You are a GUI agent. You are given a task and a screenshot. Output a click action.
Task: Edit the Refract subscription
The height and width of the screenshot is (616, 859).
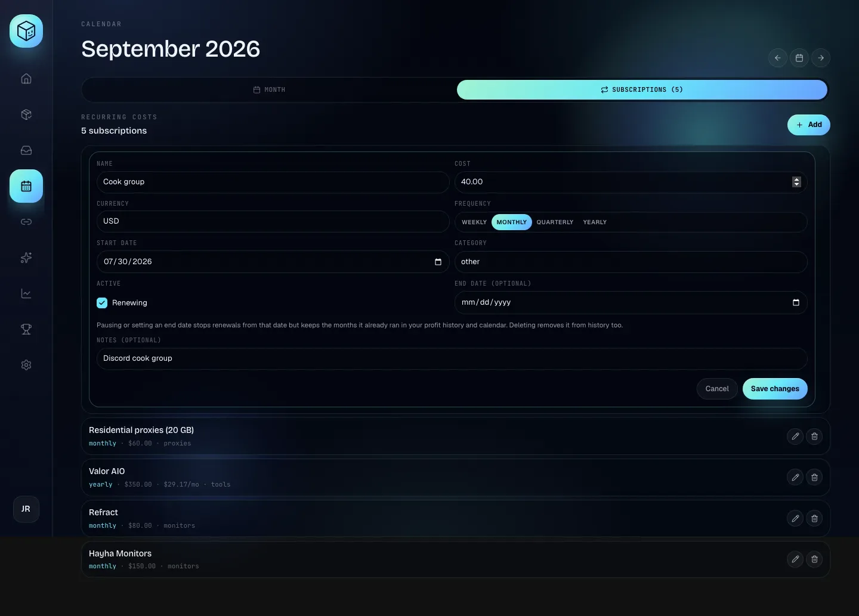click(x=795, y=518)
